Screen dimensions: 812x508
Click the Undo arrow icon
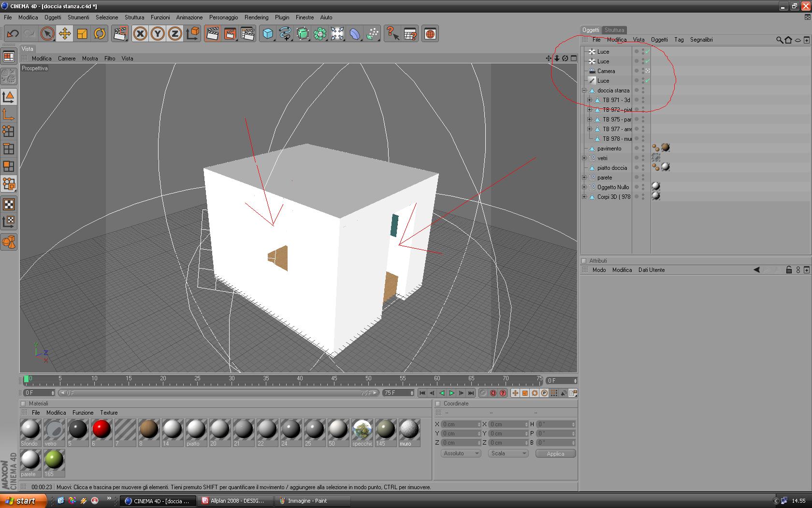(x=13, y=34)
